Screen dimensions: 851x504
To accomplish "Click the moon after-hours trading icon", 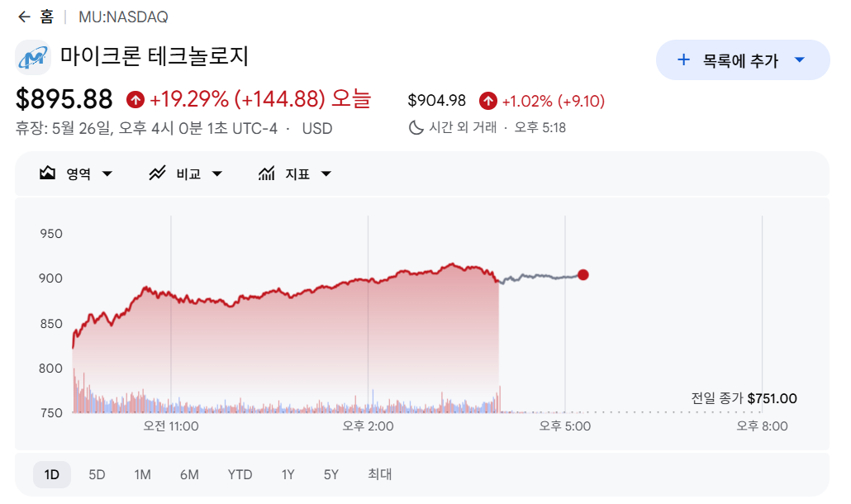I will coord(416,127).
